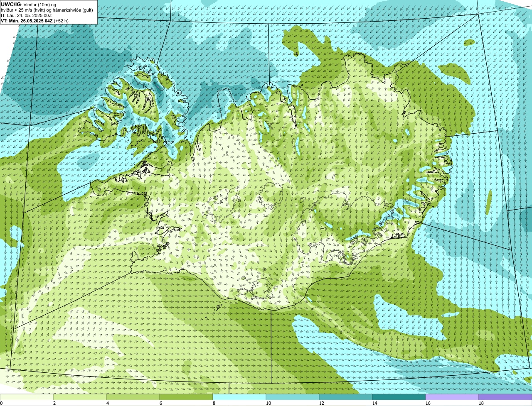This screenshot has width=532, height=406.
Task: Click the title line 'UWC/IG: Vindur (10m) og'
Action: 29,5
